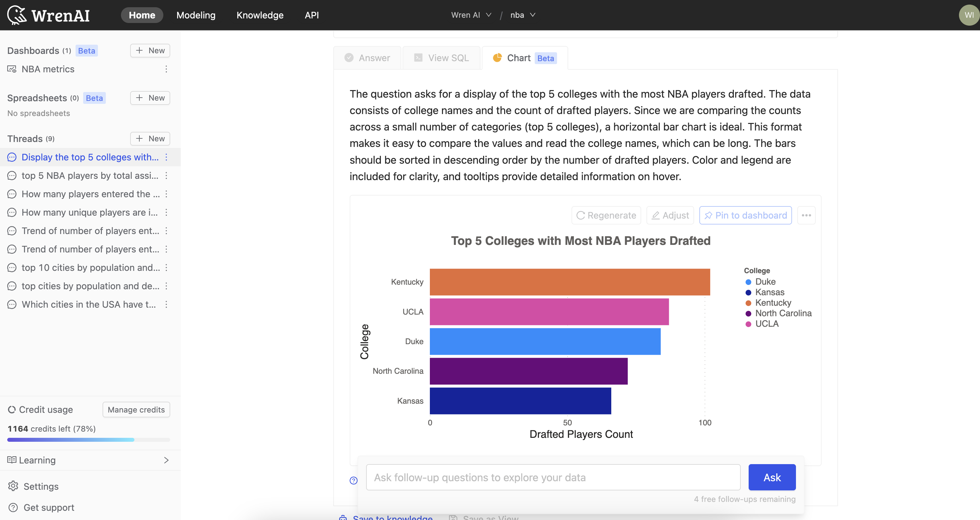
Task: Switch to the View SQL tab
Action: point(441,58)
